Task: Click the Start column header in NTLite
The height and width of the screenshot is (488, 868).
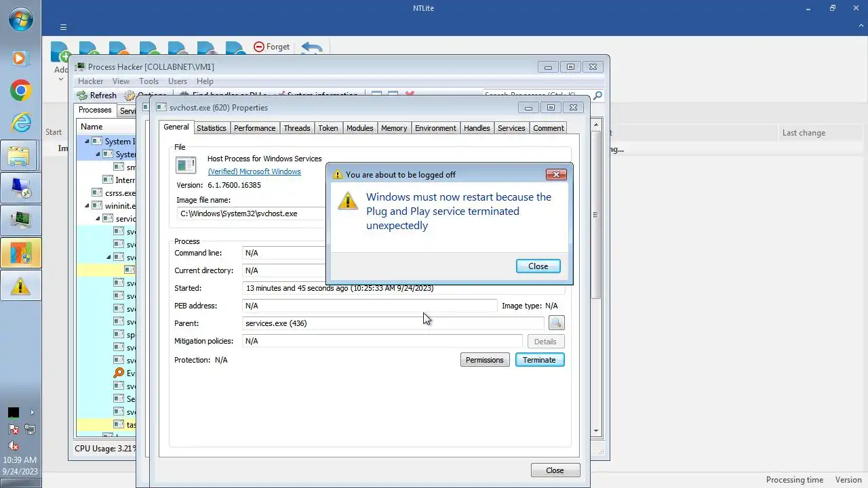Action: point(54,133)
